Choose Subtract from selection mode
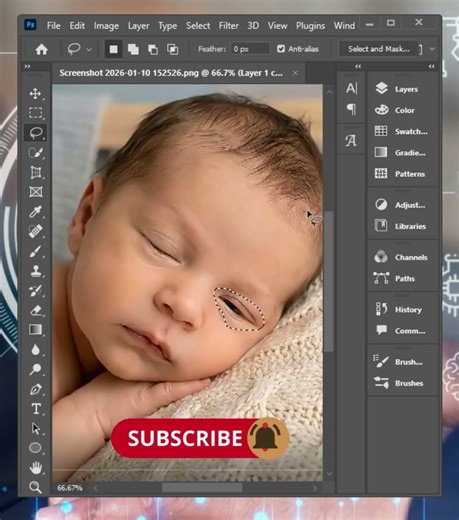This screenshot has height=520, width=459. pos(153,49)
